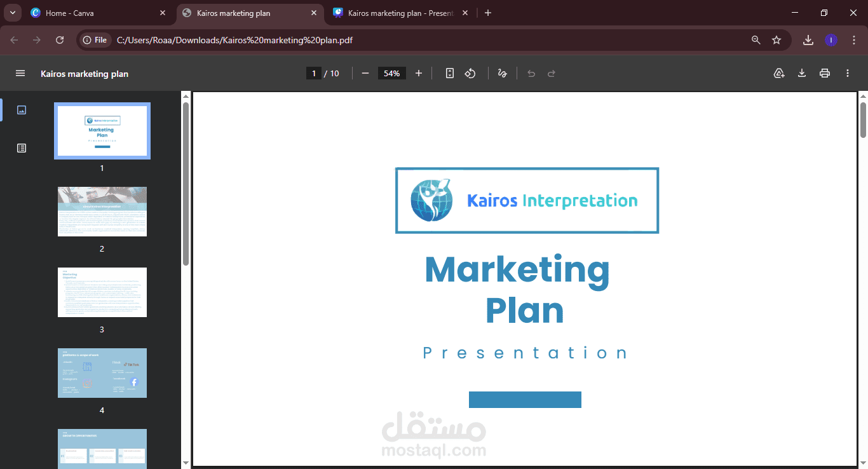The image size is (868, 469).
Task: Select the page 1 thumbnail
Action: [x=102, y=131]
